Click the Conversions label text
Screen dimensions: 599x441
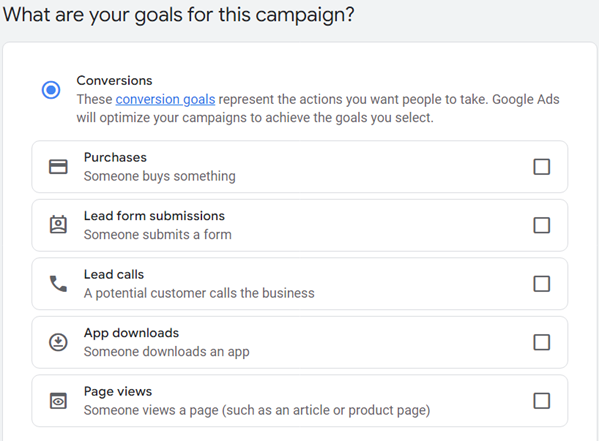tap(114, 81)
